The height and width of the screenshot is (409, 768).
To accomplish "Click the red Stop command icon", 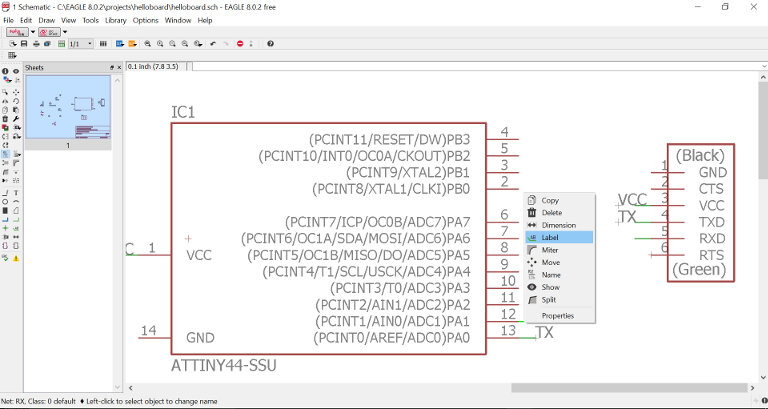I will tap(240, 44).
